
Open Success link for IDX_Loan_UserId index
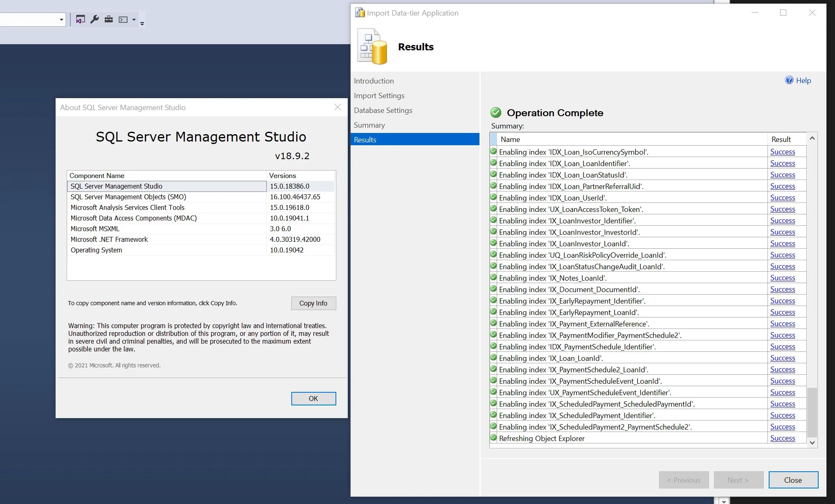point(782,198)
